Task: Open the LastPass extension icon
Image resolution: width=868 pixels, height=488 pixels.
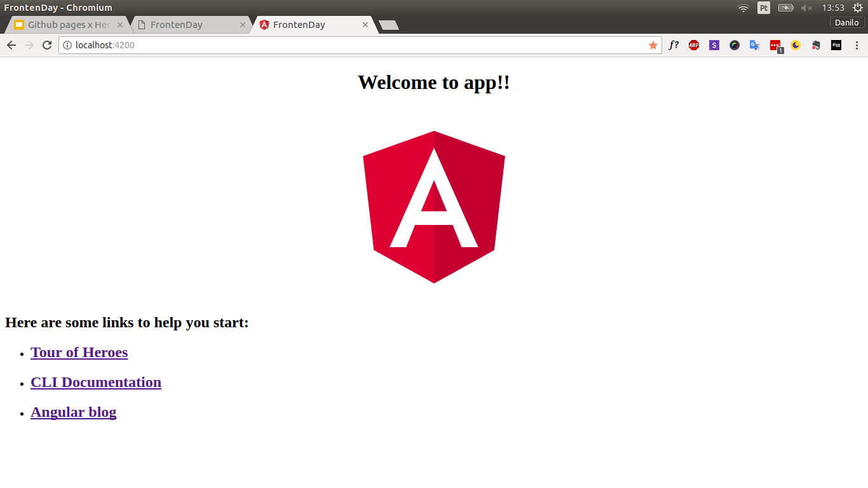Action: [776, 46]
